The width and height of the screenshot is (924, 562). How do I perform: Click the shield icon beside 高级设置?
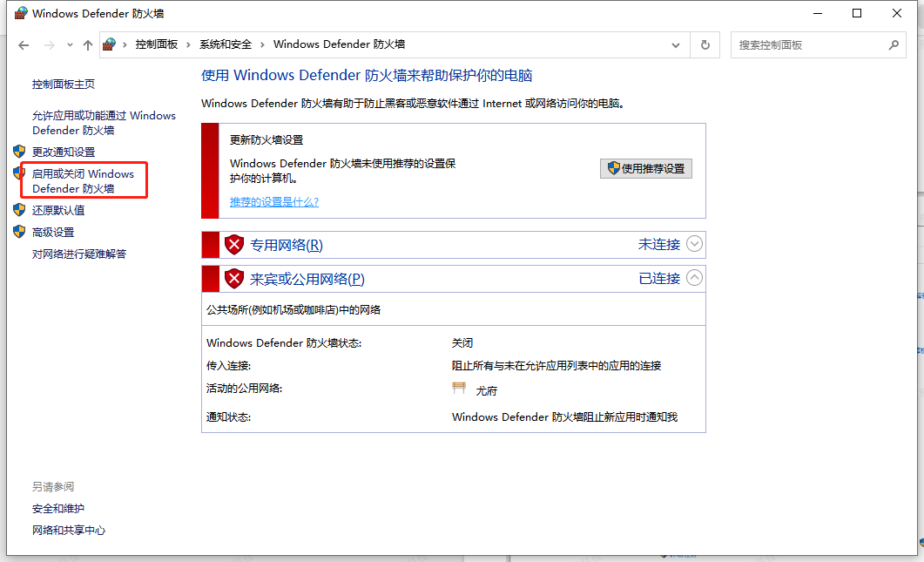click(19, 232)
